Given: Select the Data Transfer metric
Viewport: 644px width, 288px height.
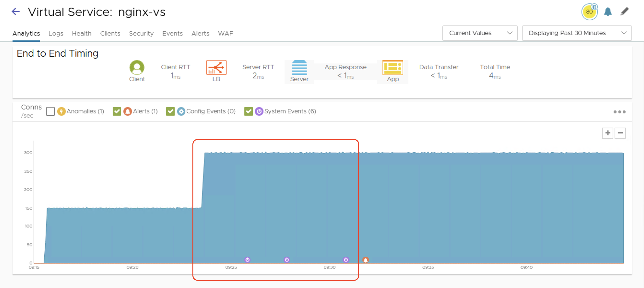Looking at the screenshot, I should 439,72.
